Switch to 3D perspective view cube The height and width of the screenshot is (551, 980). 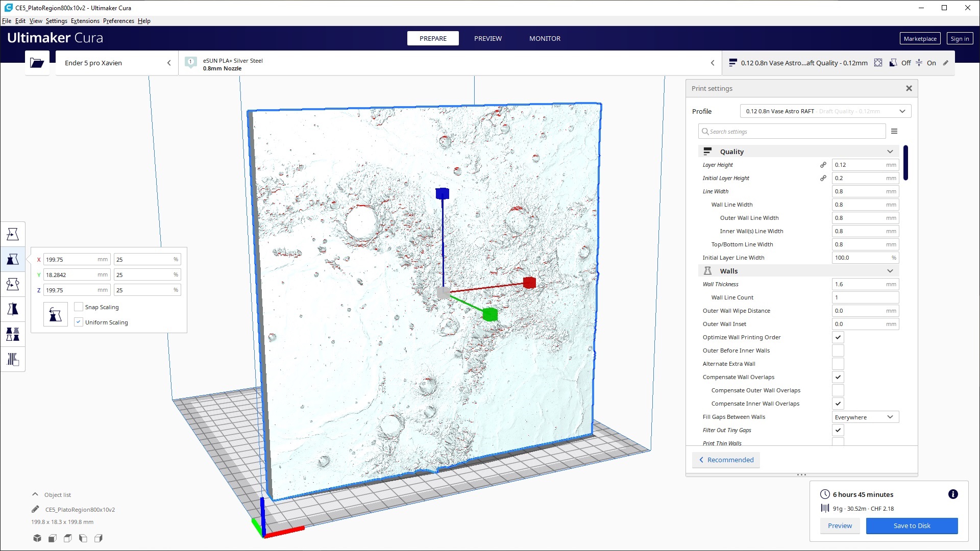(x=37, y=538)
